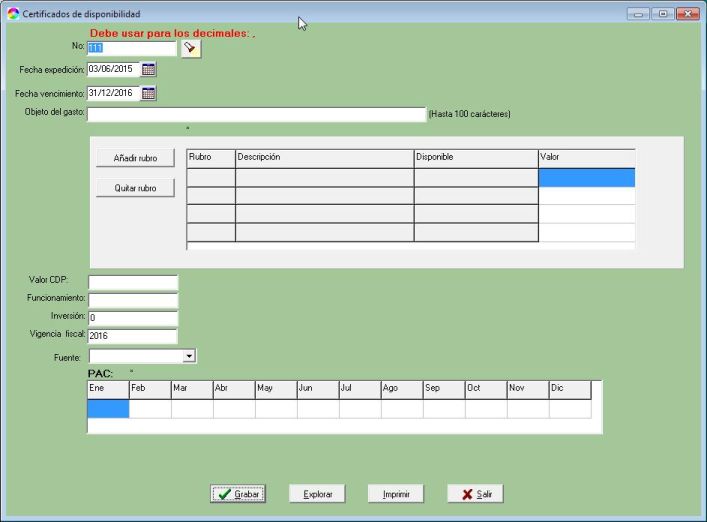Click the Añadir rubro button
This screenshot has width=707, height=522.
[135, 158]
